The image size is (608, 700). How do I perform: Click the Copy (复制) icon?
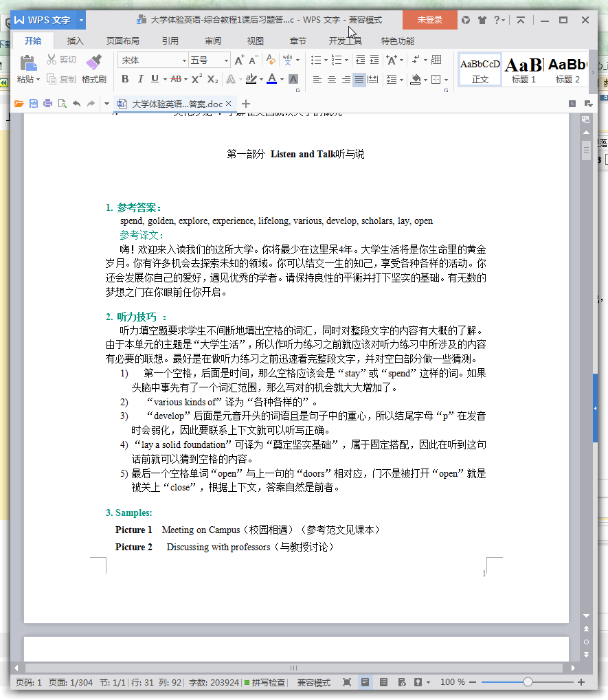pos(52,80)
